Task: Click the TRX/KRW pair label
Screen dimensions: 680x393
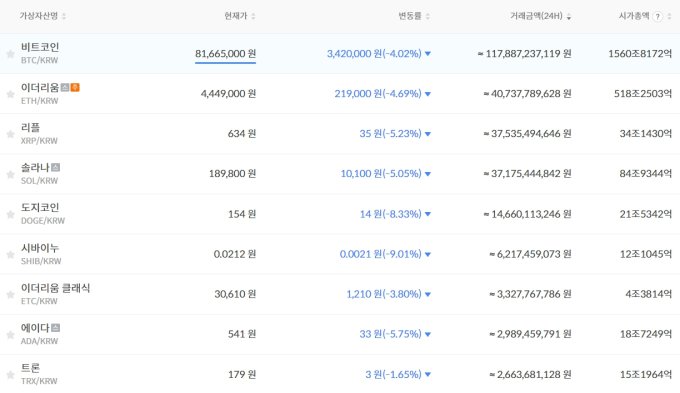Action: 39,381
